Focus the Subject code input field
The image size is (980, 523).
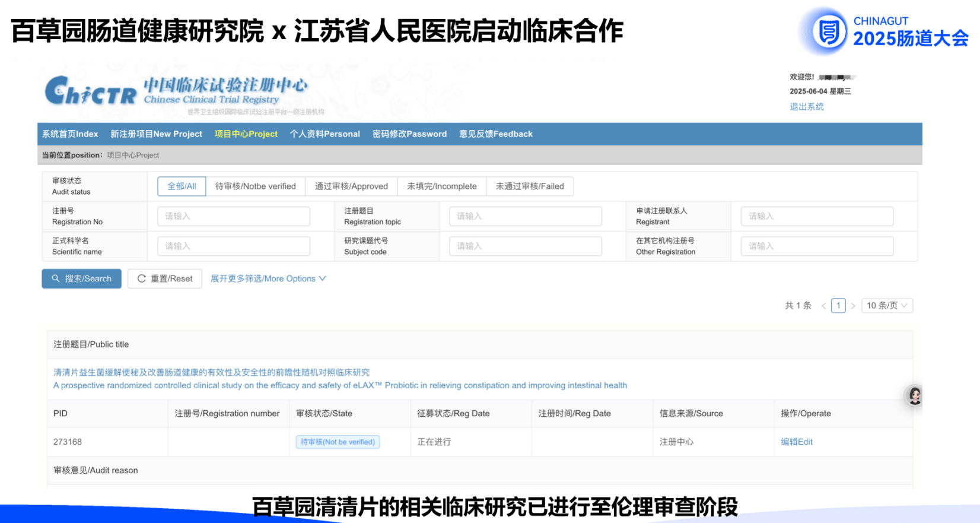[526, 246]
